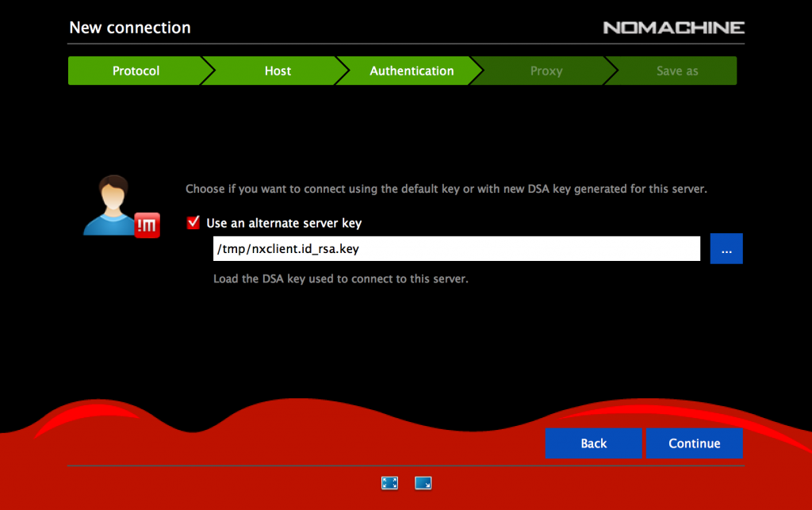Click the server key path field
This screenshot has height=510, width=812.
[456, 248]
